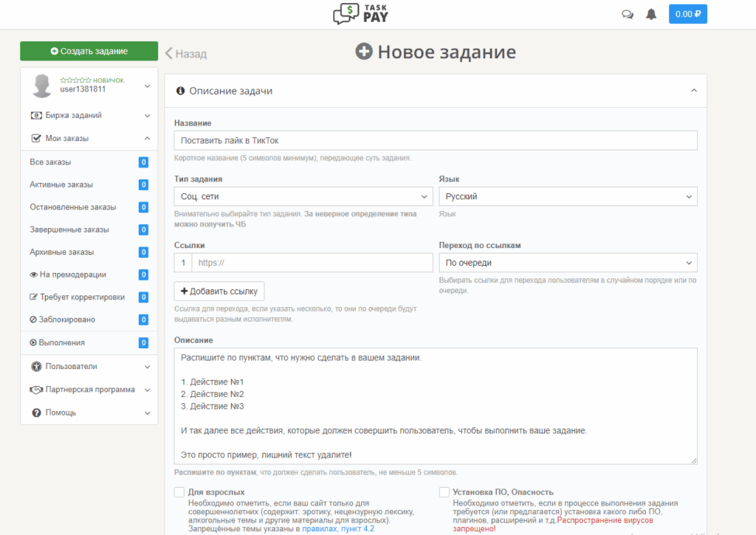Screen dimensions: 756x535
Task: Click the badge count beside Выполнения
Action: pyautogui.click(x=143, y=342)
